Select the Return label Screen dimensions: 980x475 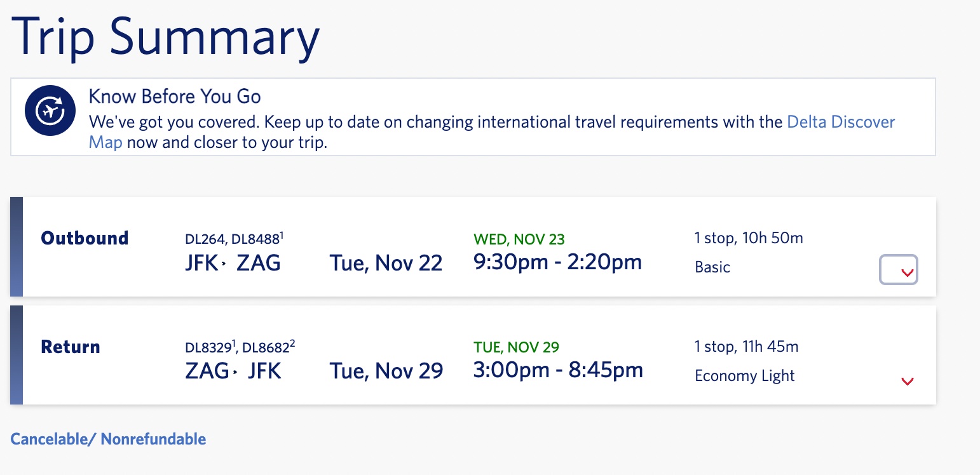click(71, 347)
